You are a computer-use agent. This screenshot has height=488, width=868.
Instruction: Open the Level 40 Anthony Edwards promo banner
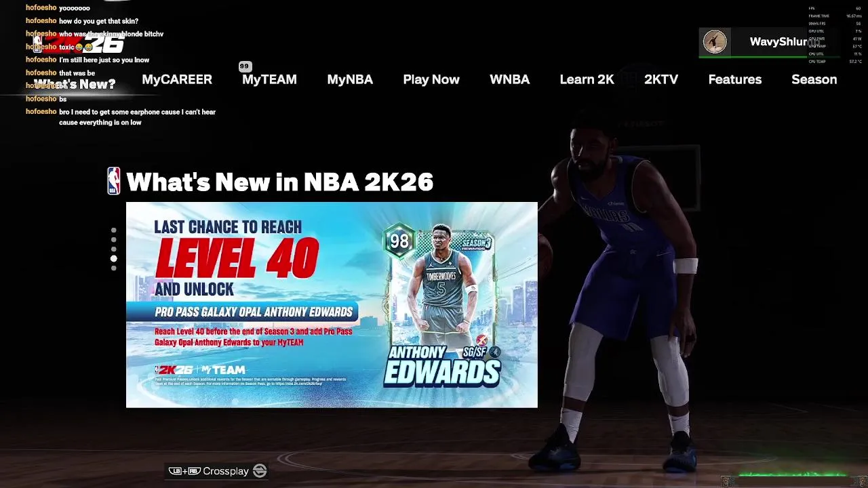click(x=332, y=305)
